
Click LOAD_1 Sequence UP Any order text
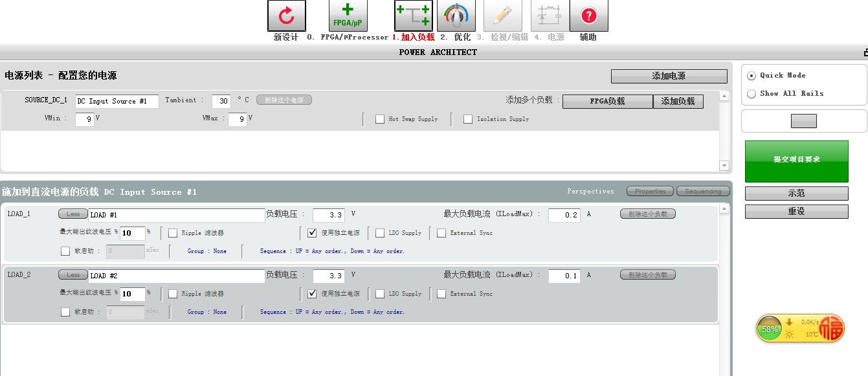pyautogui.click(x=332, y=251)
